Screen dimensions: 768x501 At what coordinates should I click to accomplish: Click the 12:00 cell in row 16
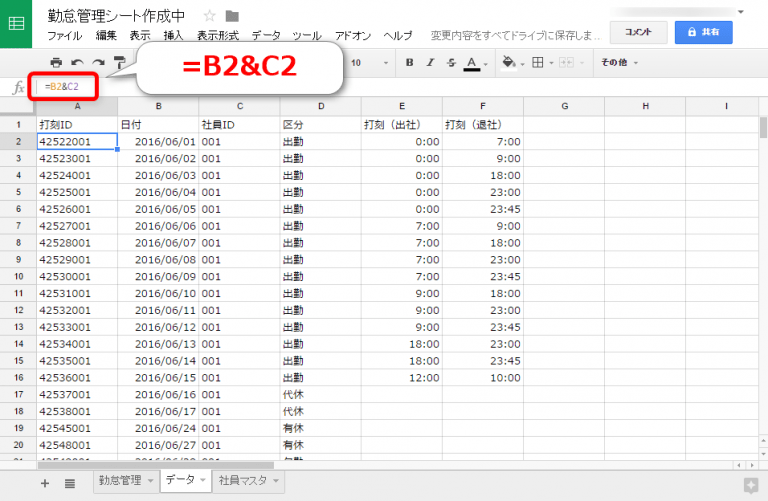[x=402, y=378]
